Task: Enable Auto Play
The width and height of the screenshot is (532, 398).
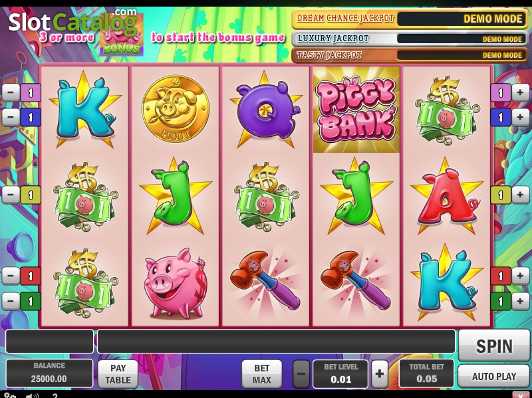Action: tap(494, 376)
